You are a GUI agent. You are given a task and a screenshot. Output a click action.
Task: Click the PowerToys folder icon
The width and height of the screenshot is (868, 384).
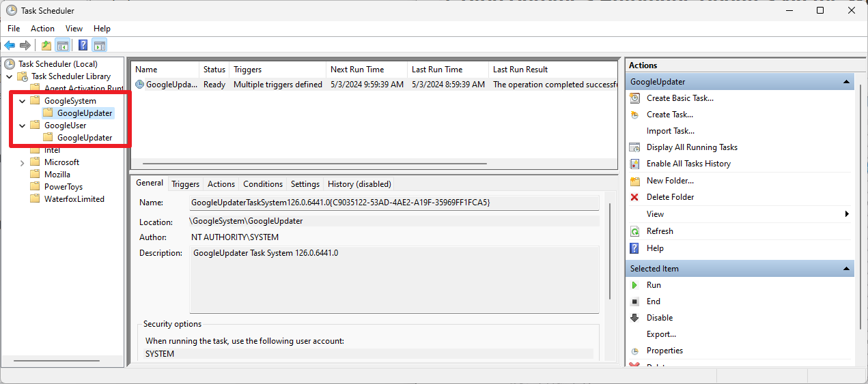tap(36, 187)
